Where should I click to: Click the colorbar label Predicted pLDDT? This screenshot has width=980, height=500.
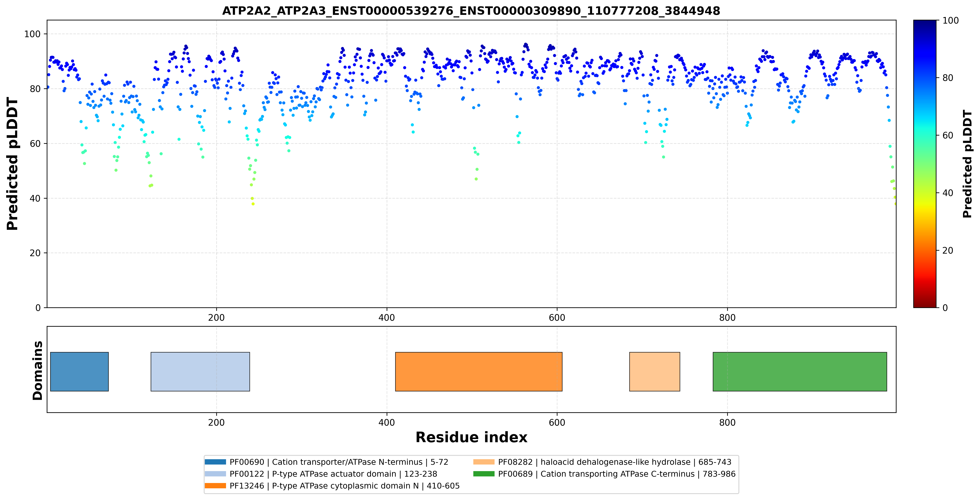pyautogui.click(x=967, y=164)
